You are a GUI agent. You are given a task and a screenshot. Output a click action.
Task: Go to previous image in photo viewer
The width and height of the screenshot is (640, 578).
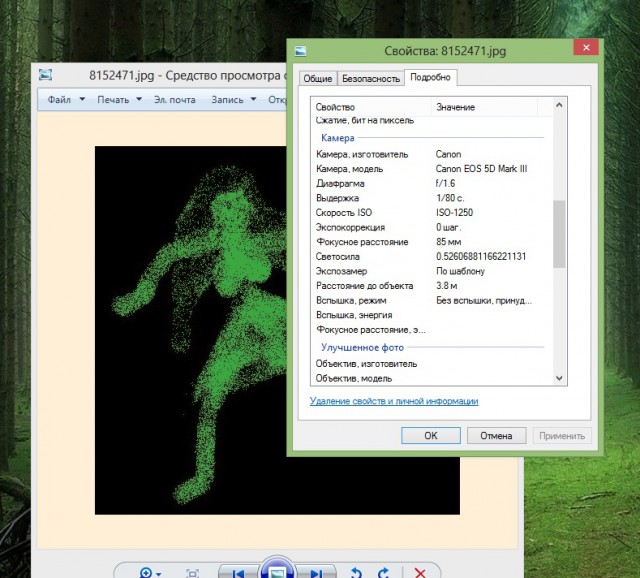(x=238, y=572)
